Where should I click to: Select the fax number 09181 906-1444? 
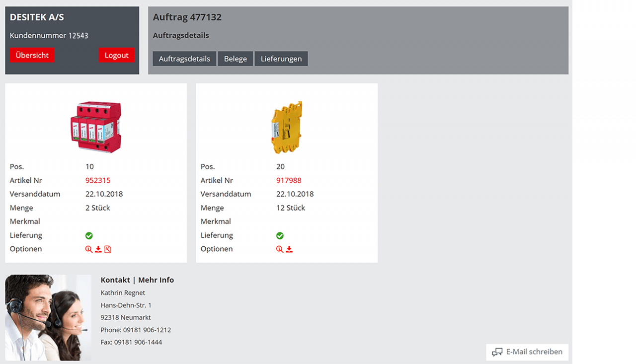click(x=138, y=343)
